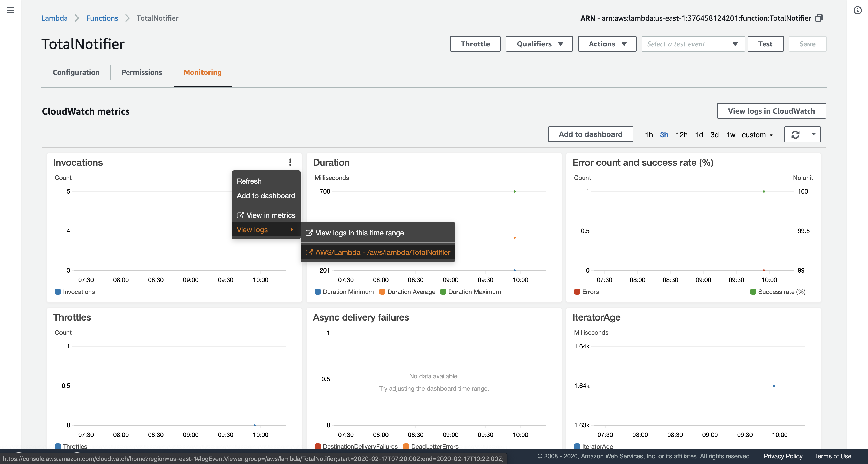Copy the function ARN to clipboard
The width and height of the screenshot is (868, 464).
(819, 18)
